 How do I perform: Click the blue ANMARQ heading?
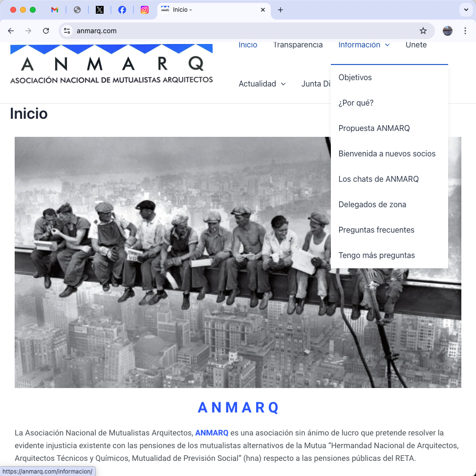click(x=238, y=408)
